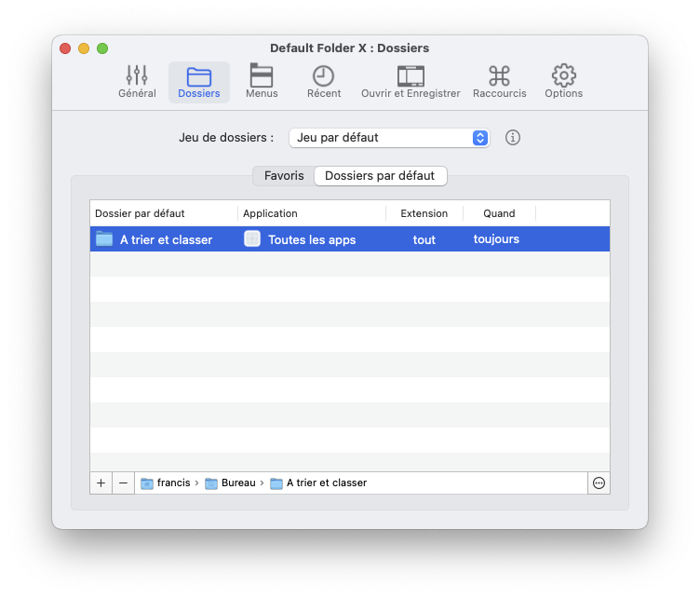Select the Dossiers par défaut tab

(x=379, y=176)
